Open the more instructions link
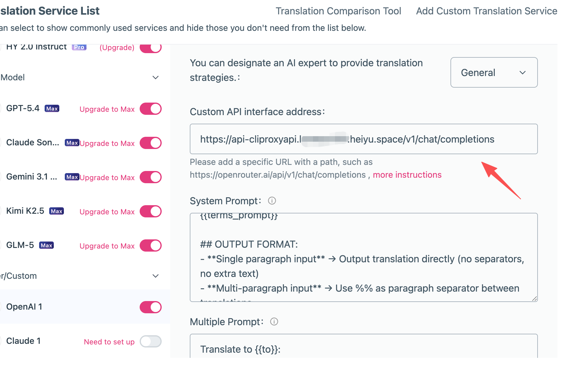This screenshot has height=378, width=588. click(x=407, y=175)
